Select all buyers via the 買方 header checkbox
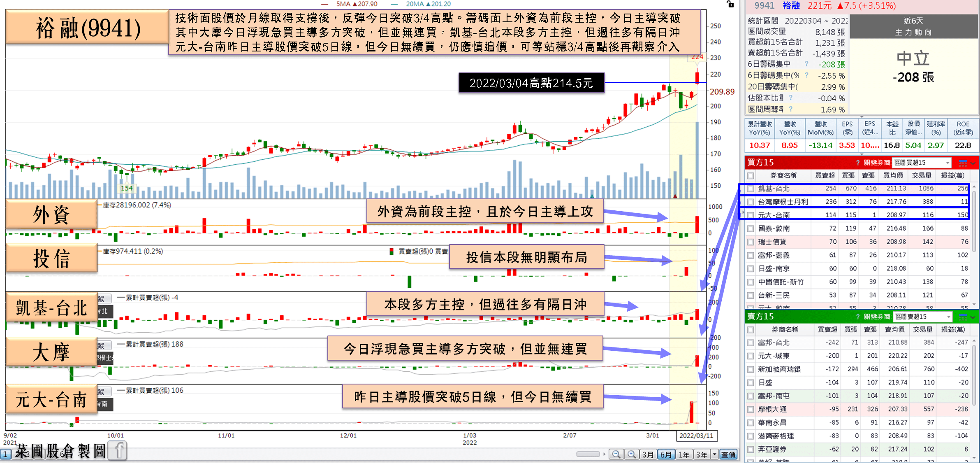980x473 pixels. coord(751,176)
